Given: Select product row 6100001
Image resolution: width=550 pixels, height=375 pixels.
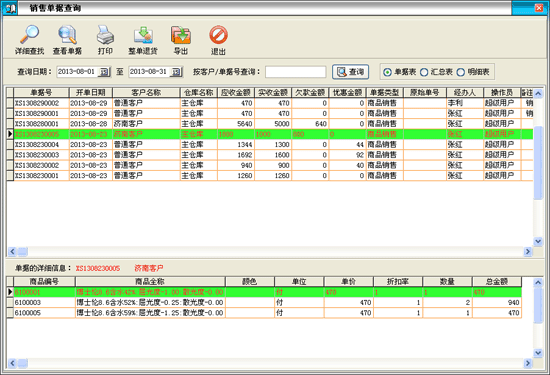Looking at the screenshot, I should (x=264, y=292).
